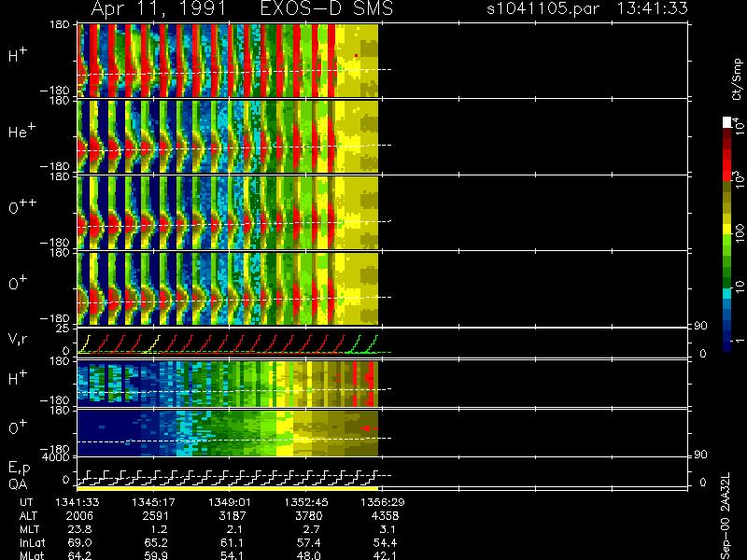Click the "Ct/Smp" color bar unit label
The width and height of the screenshot is (747, 560).
click(737, 79)
